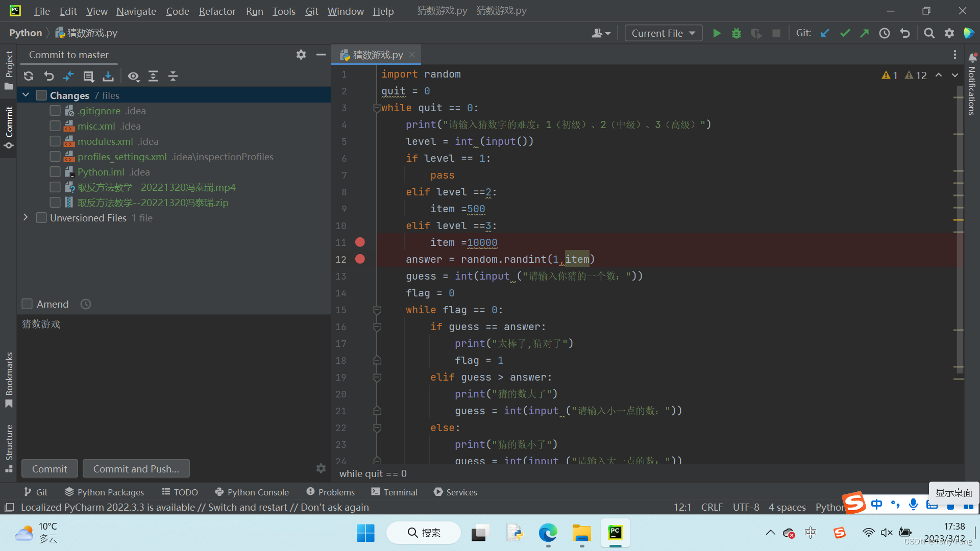Go to next highlighted error down arrow
Viewport: 980px width, 551px height.
[x=954, y=75]
